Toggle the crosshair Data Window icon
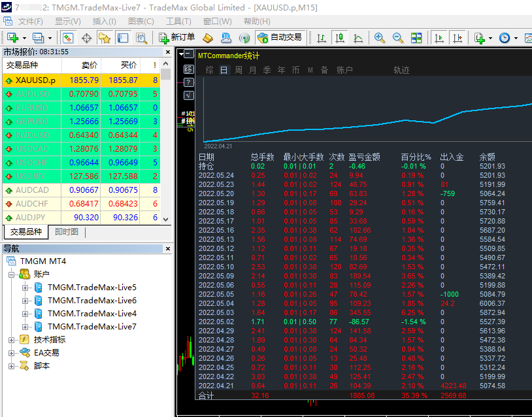Image resolution: width=532 pixels, height=417 pixels. 86,38
